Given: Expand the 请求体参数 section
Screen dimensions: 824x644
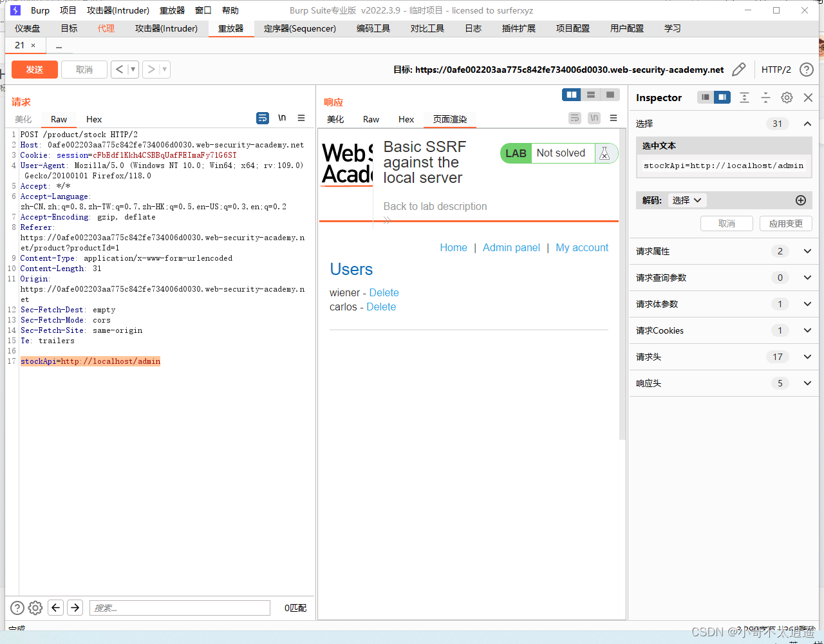Looking at the screenshot, I should pyautogui.click(x=807, y=304).
